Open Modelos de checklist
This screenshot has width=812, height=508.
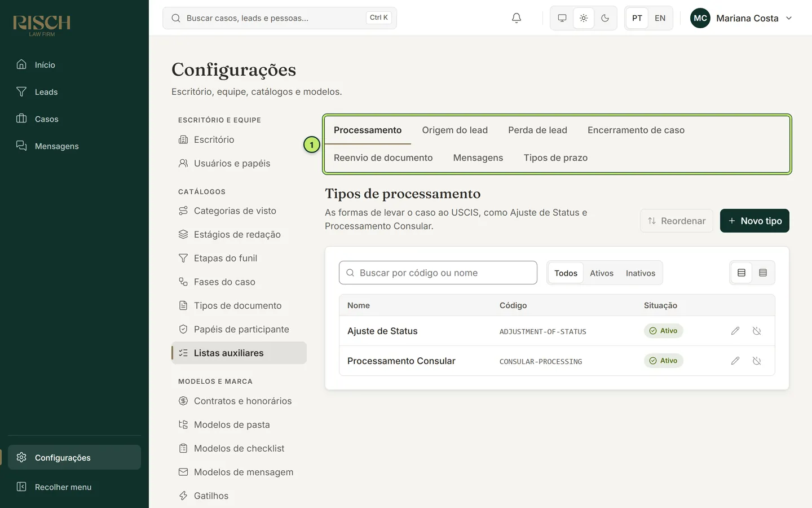[239, 449]
